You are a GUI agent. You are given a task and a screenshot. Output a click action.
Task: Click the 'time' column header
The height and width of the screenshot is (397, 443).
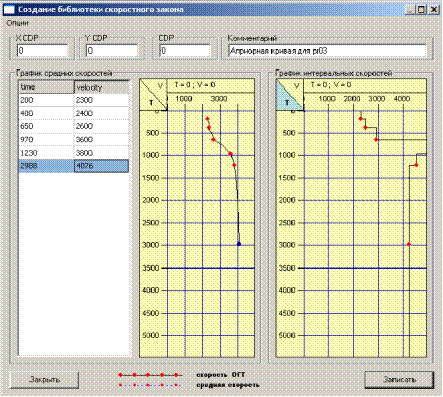(x=46, y=87)
